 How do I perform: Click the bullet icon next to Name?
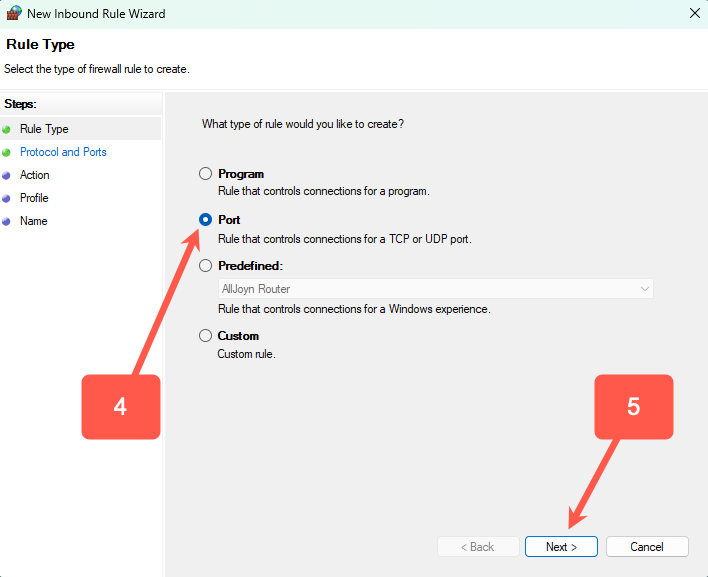coord(6,221)
